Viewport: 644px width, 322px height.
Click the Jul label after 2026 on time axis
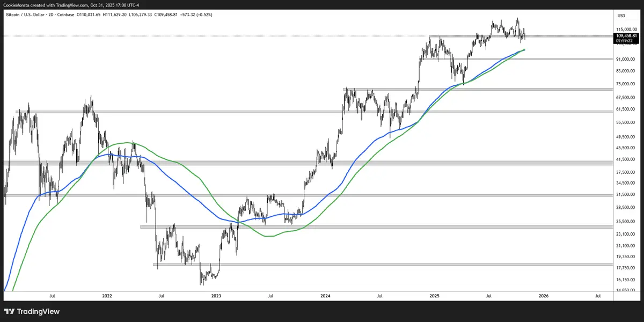click(x=598, y=296)
